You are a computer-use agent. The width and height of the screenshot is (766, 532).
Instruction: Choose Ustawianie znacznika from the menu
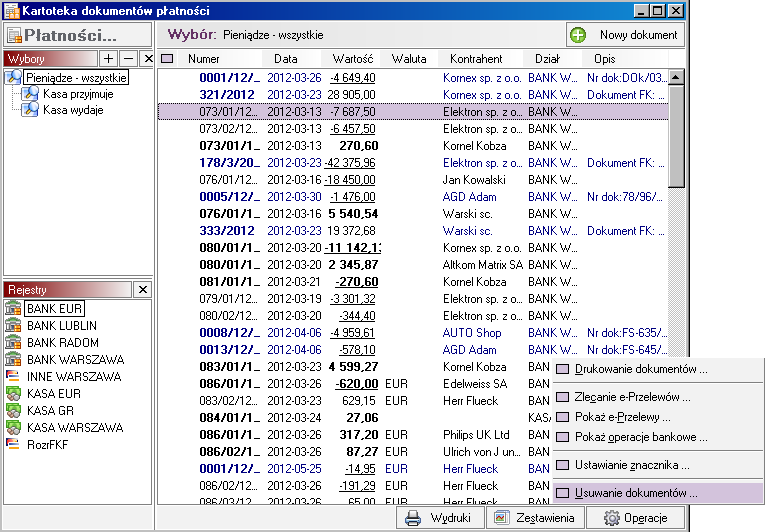(x=658, y=465)
